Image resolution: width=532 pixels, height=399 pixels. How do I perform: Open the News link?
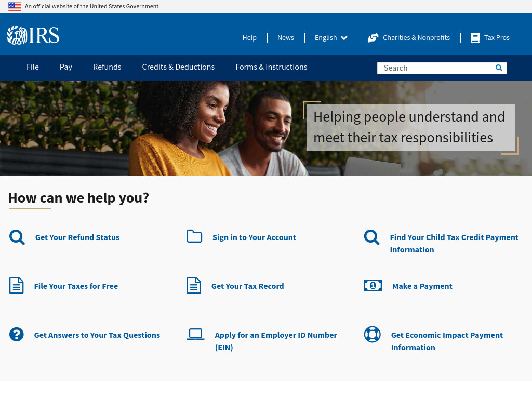286,37
